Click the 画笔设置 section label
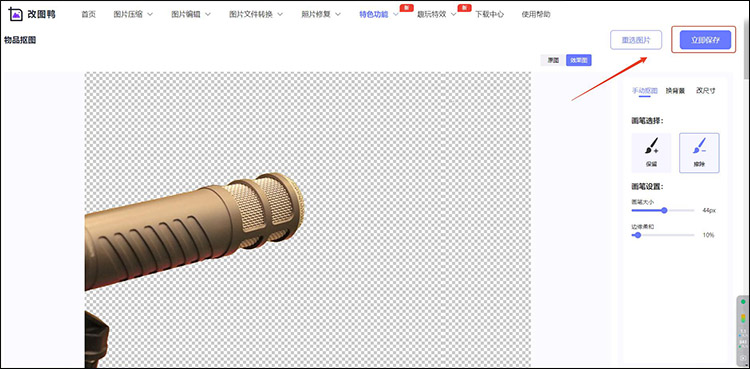750x369 pixels. click(x=647, y=187)
